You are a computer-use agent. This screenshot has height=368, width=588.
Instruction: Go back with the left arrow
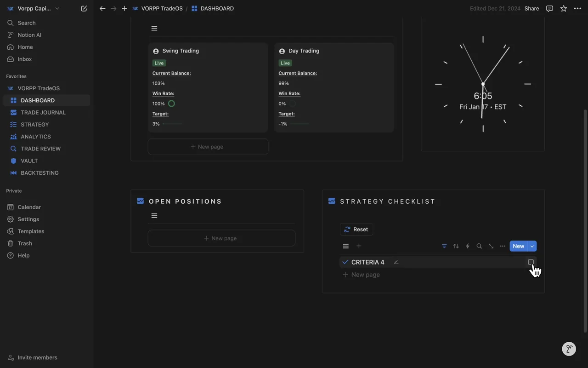(x=102, y=8)
